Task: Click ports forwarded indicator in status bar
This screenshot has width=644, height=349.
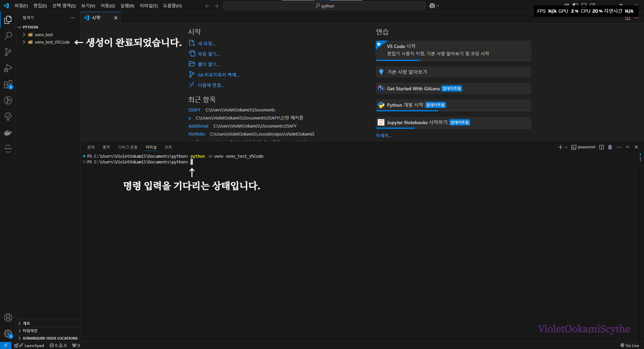Action: coord(76,345)
